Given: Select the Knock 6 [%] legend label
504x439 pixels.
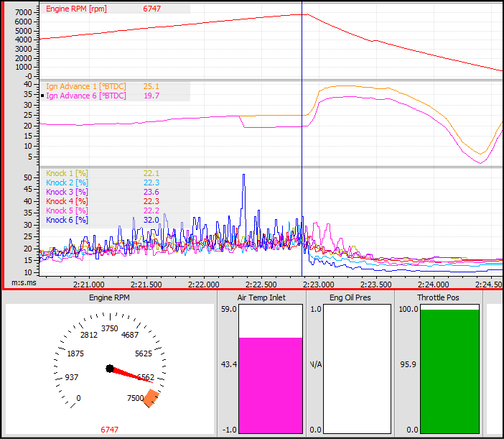Looking at the screenshot, I should click(67, 220).
